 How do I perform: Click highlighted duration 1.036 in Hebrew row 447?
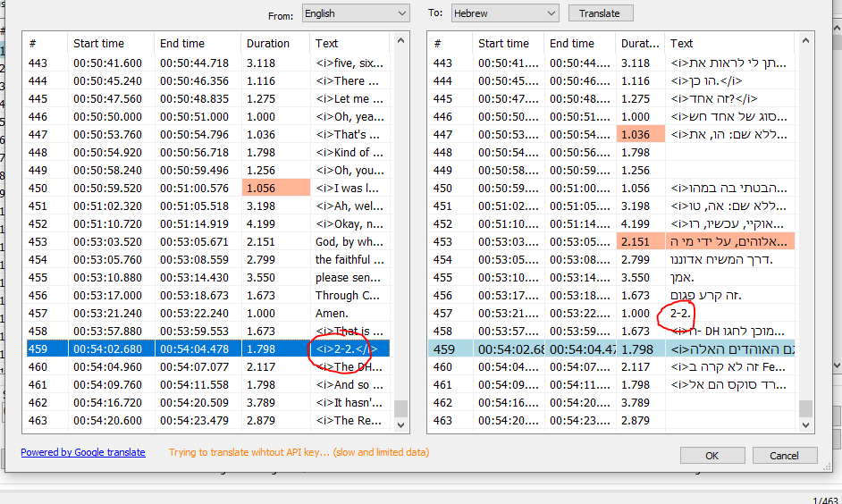[x=641, y=135]
